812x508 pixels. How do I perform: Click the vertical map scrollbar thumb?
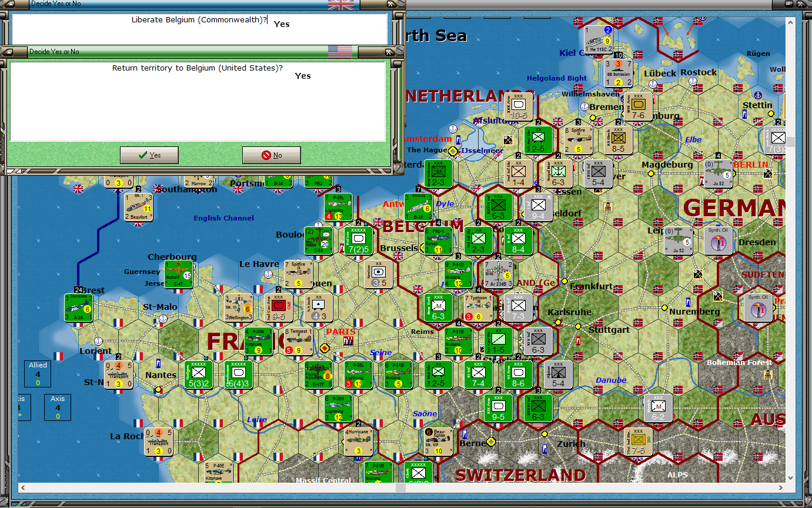click(791, 142)
